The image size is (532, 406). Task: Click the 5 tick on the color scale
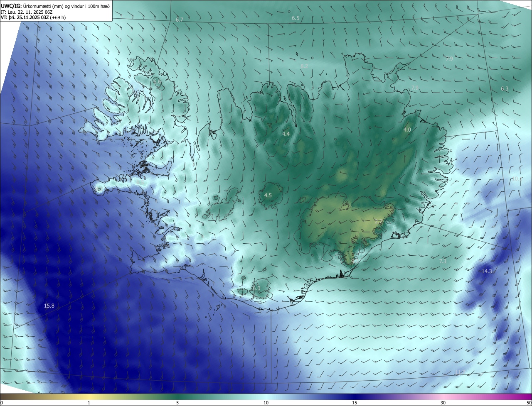(x=177, y=403)
